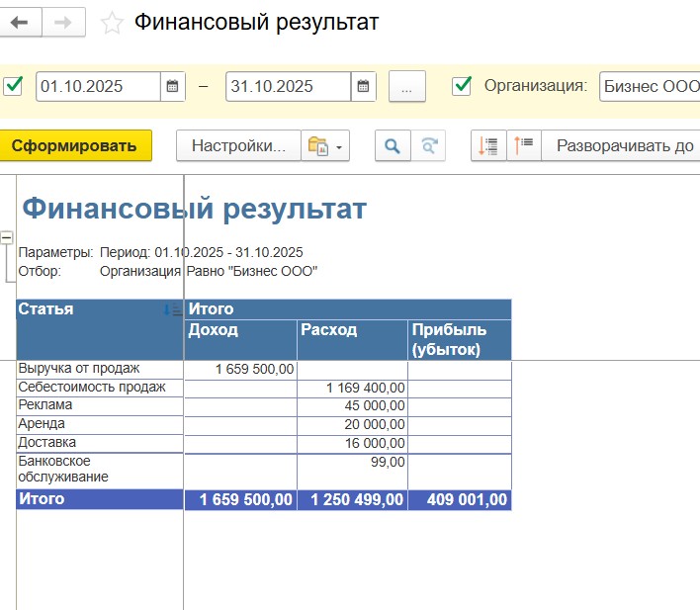Select expense value 45 000,00

(352, 406)
